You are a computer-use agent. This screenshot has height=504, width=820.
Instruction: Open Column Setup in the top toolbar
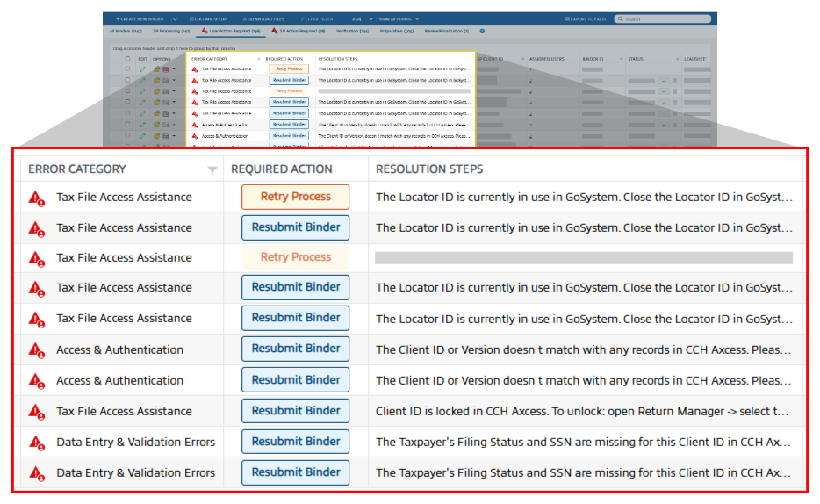pos(207,18)
